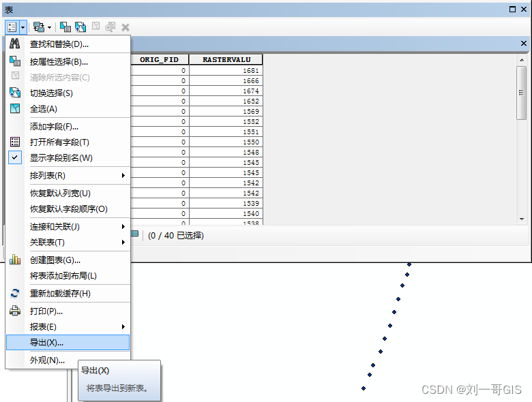The width and height of the screenshot is (532, 402).
Task: Select cell with value 1681
Action: click(x=226, y=70)
